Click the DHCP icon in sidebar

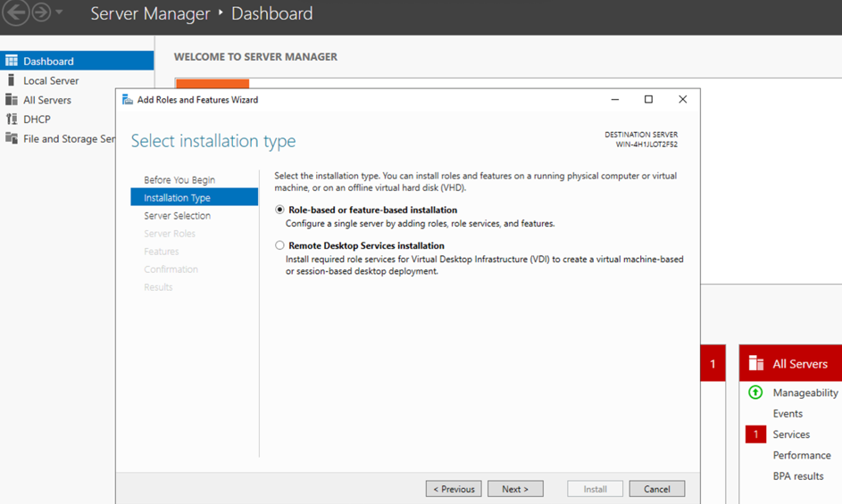tap(12, 120)
